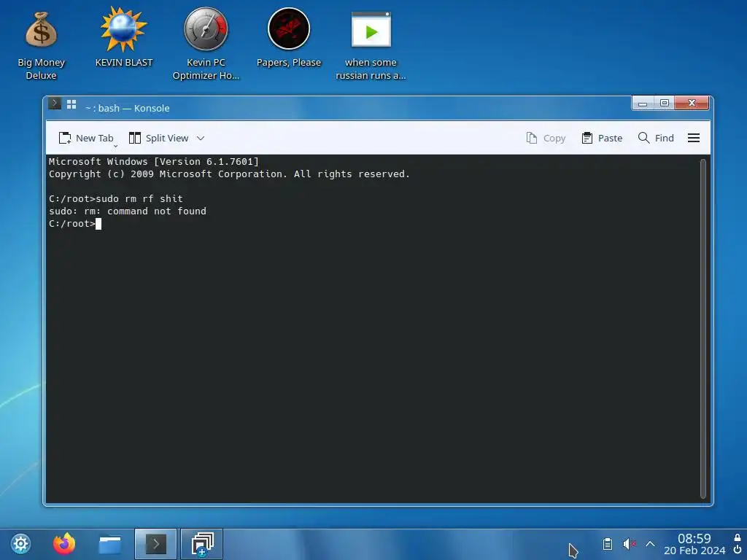Click the Microsoft Copyright line in terminal

pyautogui.click(x=229, y=174)
